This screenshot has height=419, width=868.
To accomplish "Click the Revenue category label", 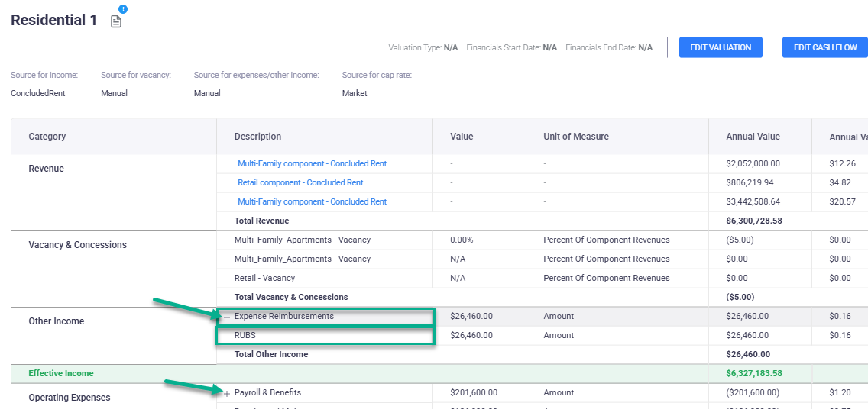I will pos(46,169).
